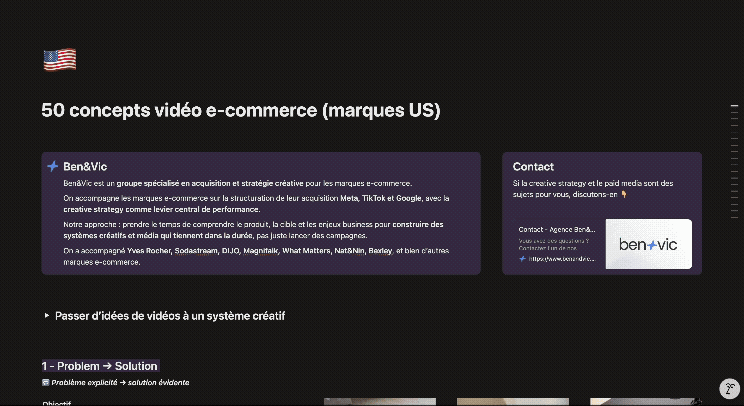The width and height of the screenshot is (744, 406).
Task: Click the 'Nat&Nin' brand name
Action: coord(350,251)
